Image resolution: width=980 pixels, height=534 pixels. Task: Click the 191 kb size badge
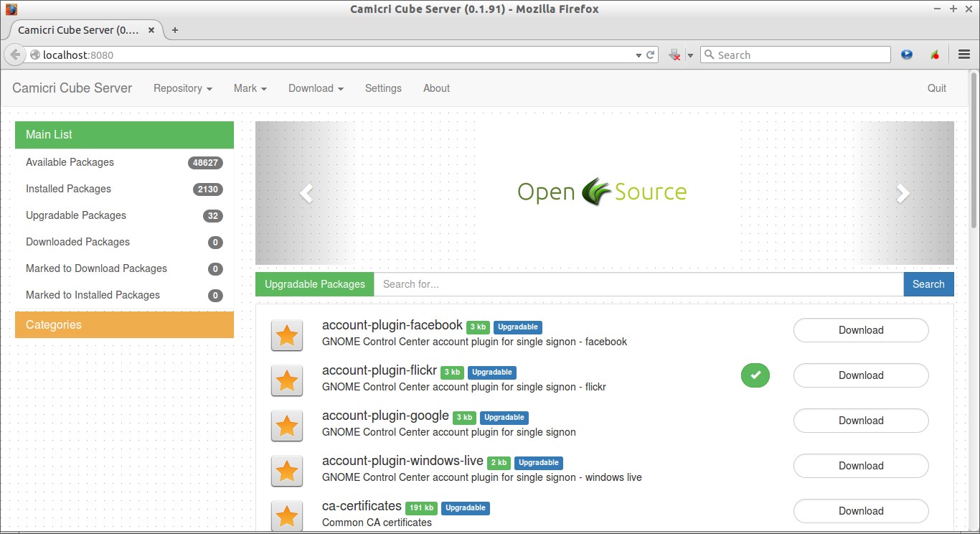click(422, 507)
